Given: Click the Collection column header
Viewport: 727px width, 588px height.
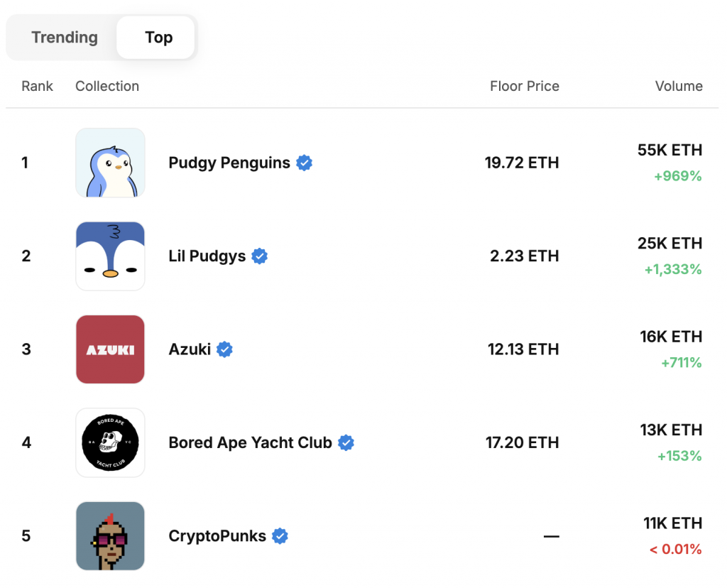Looking at the screenshot, I should 107,86.
